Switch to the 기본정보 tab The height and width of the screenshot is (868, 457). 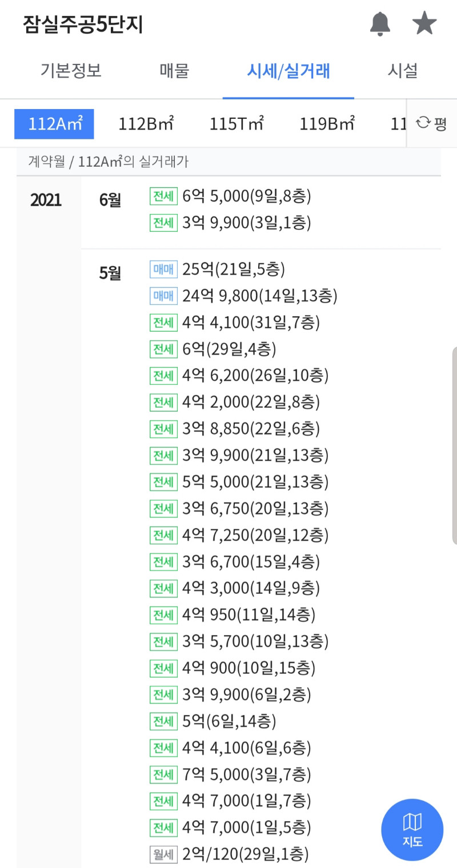pos(71,71)
